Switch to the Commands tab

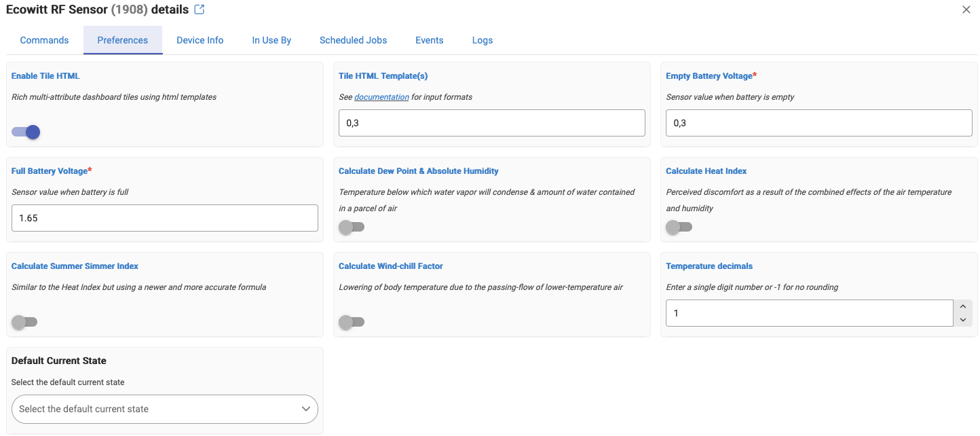point(44,40)
